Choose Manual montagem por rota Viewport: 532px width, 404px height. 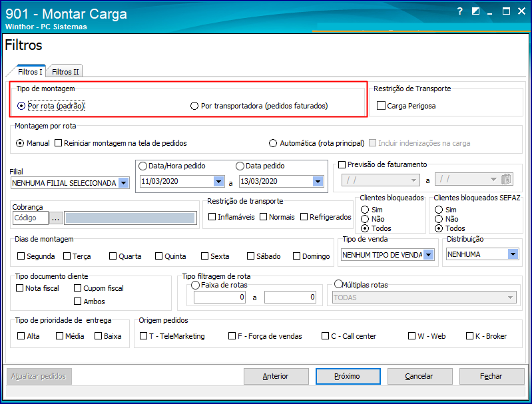(x=20, y=143)
